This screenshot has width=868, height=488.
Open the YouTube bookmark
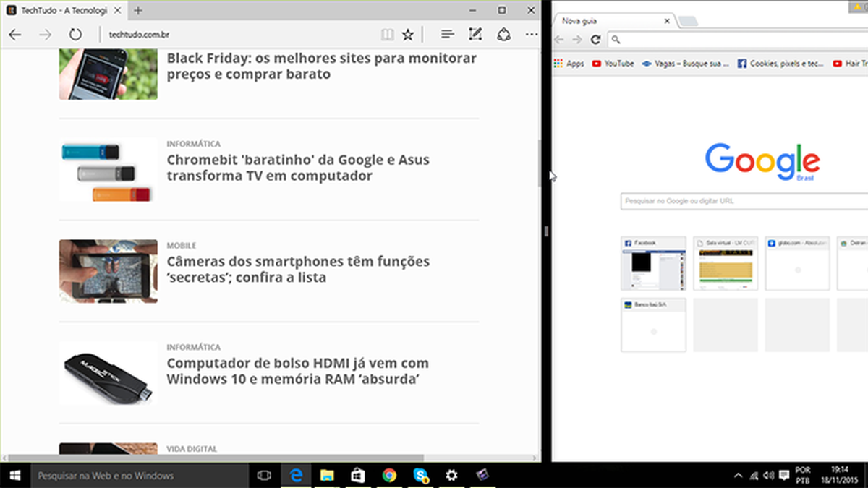coord(613,64)
